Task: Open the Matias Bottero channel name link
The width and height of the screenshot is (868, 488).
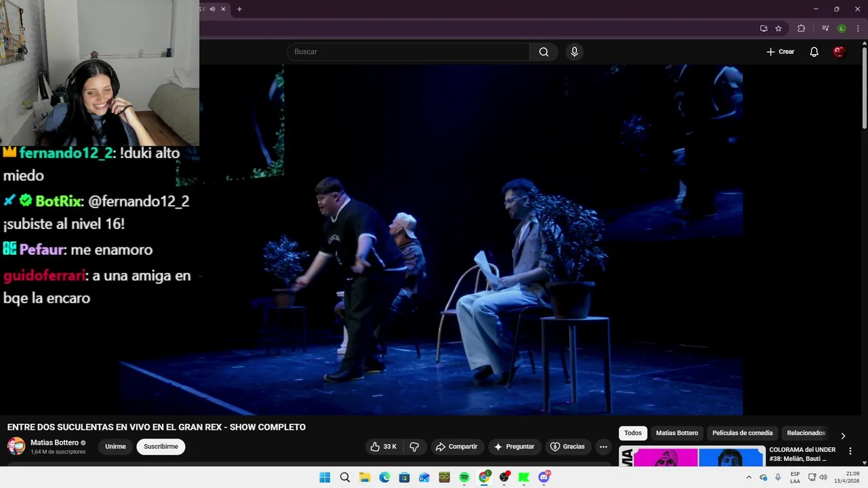Action: [54, 443]
